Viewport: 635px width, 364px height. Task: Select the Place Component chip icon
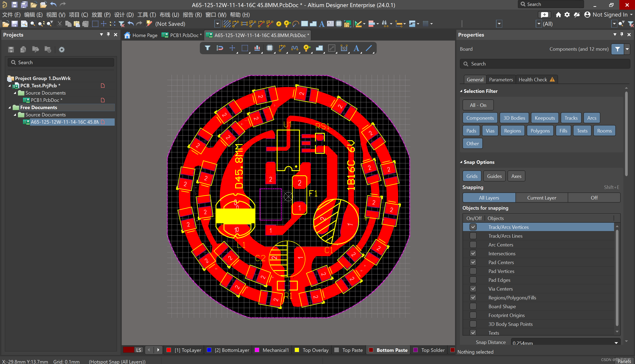(269, 48)
